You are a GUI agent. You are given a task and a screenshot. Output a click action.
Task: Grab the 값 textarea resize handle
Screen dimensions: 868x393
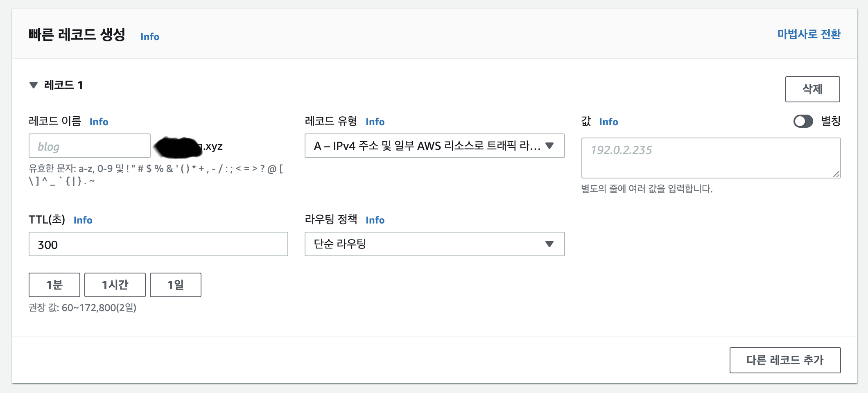(x=836, y=174)
